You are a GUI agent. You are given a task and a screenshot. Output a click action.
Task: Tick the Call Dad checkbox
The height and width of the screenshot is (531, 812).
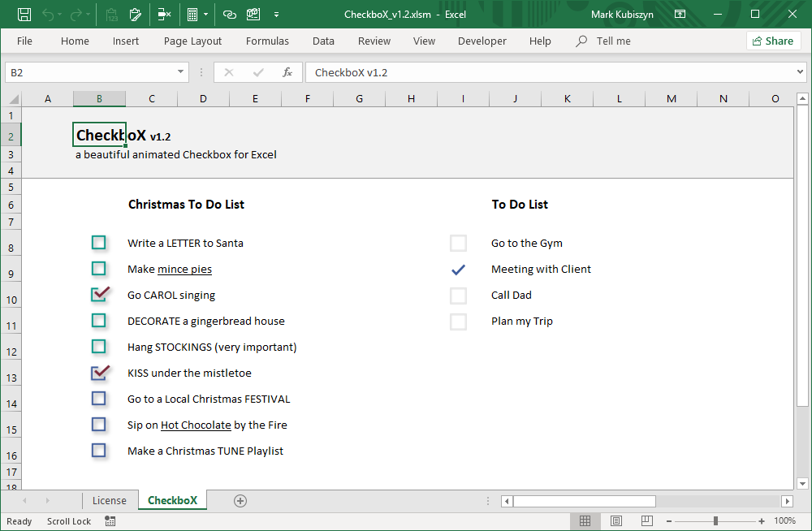pos(458,296)
